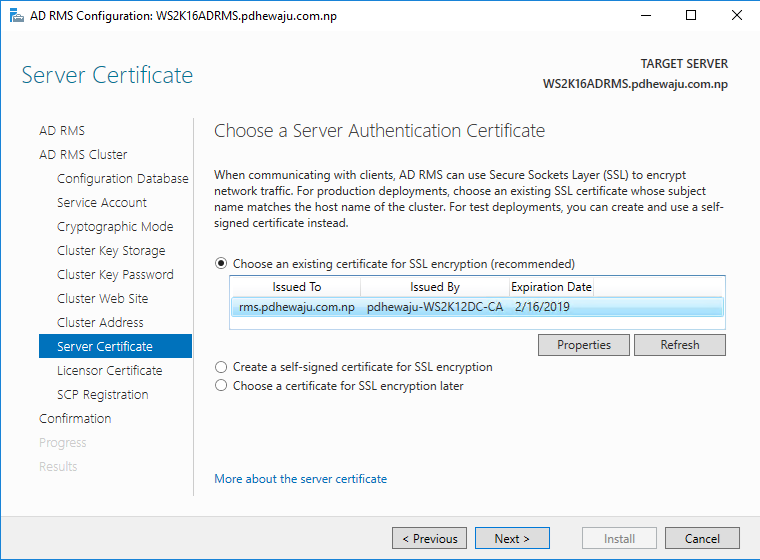
Task: Proceed with Next button
Action: [512, 538]
